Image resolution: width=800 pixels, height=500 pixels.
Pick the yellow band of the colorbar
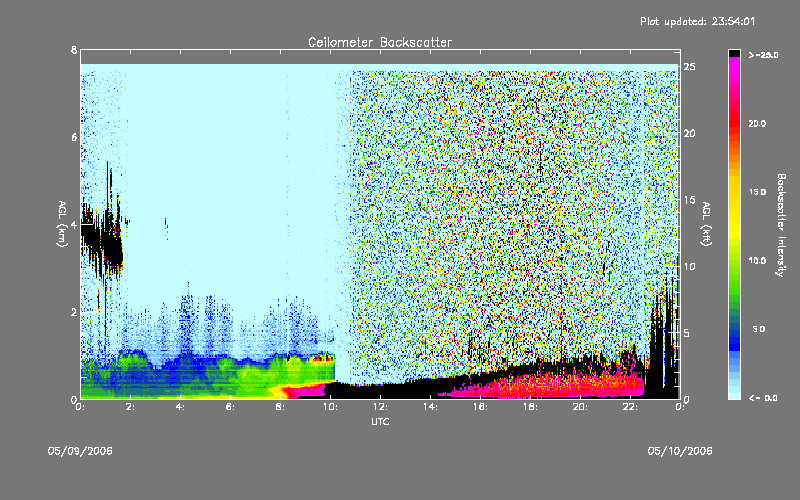pos(734,219)
